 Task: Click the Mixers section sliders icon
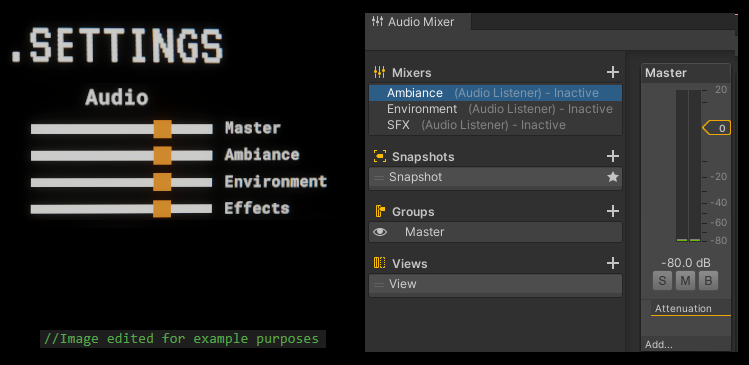(379, 73)
